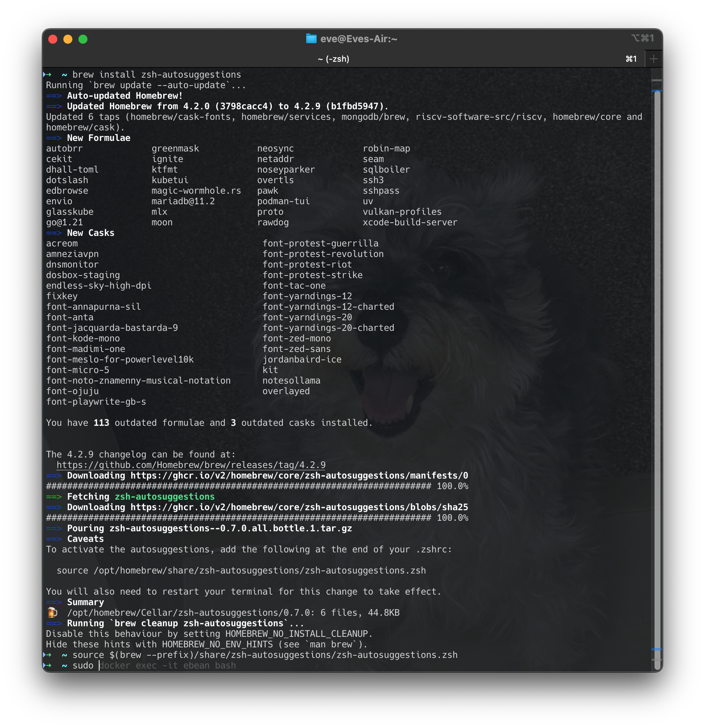
Task: Click the green zsh-autosuggestions text in Fetching line
Action: coord(164,496)
